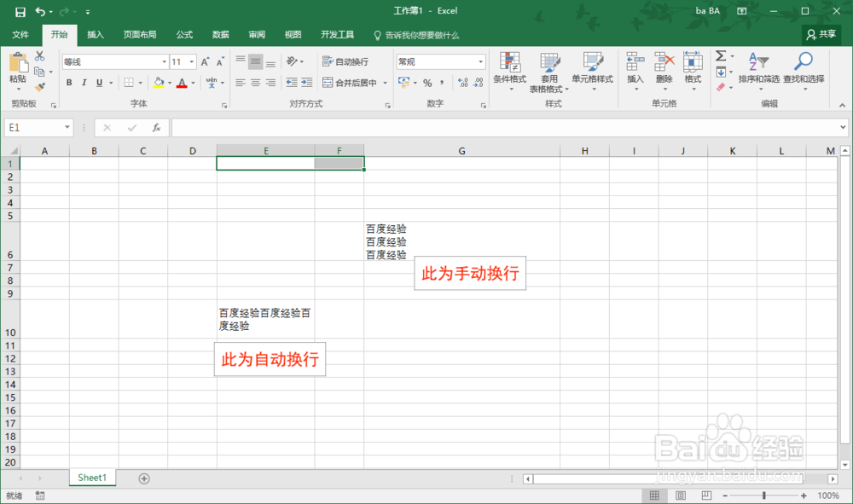Click the AutoSum (Σ) icon
The width and height of the screenshot is (853, 504).
719,55
